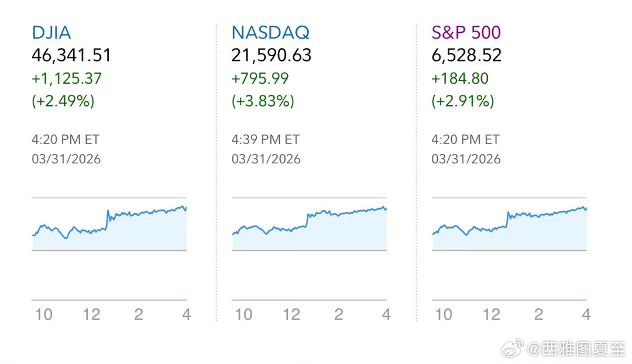Click the DJIA value 46,341.51
This screenshot has height=364, width=632.
[x=71, y=56]
